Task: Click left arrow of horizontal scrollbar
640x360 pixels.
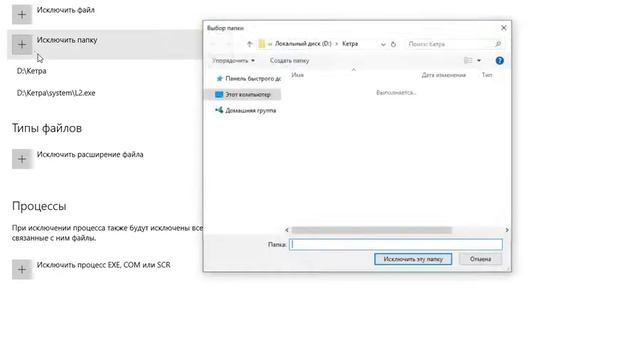Action: point(287,230)
